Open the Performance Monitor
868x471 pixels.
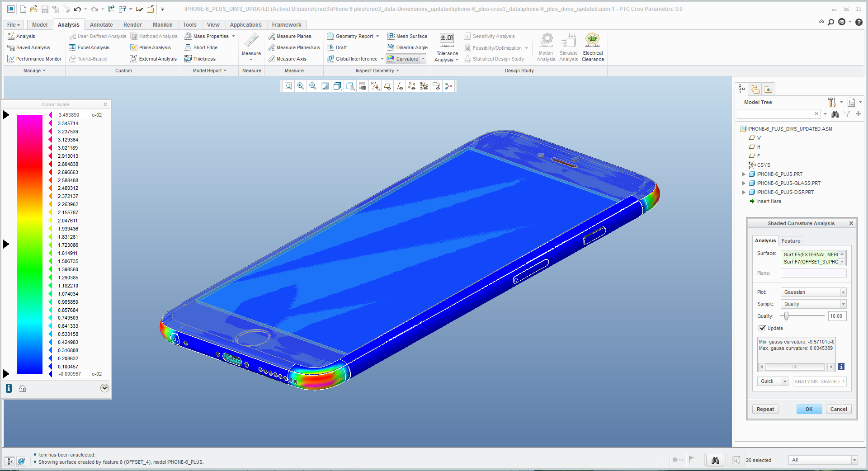34,59
